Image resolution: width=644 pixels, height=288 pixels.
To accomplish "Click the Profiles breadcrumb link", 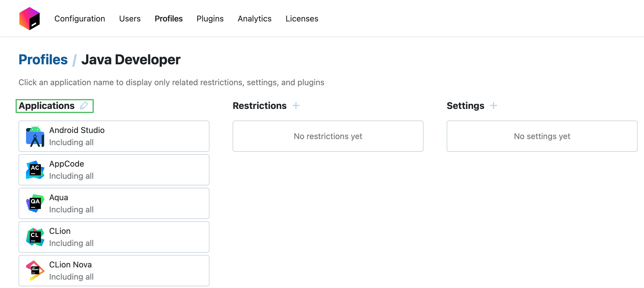I will point(43,60).
